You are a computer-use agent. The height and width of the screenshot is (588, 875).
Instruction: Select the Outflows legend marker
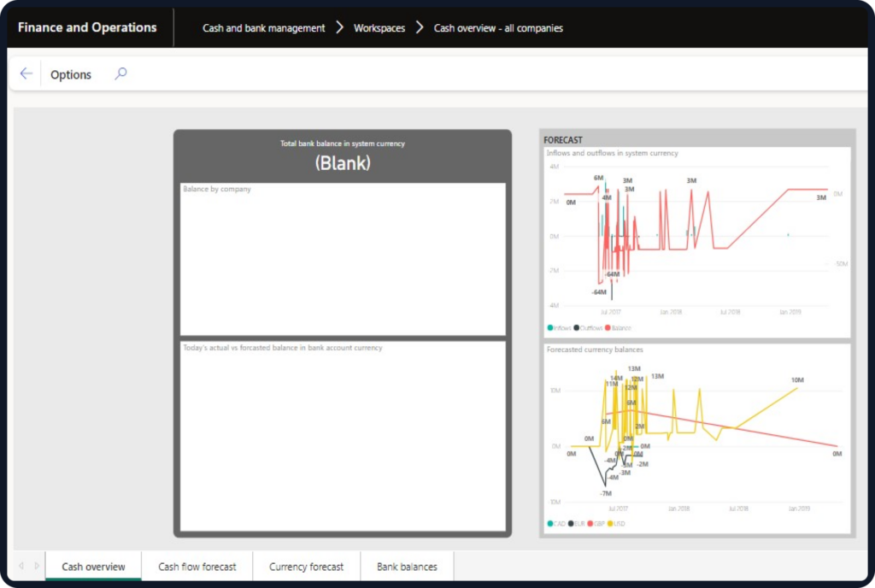point(577,327)
